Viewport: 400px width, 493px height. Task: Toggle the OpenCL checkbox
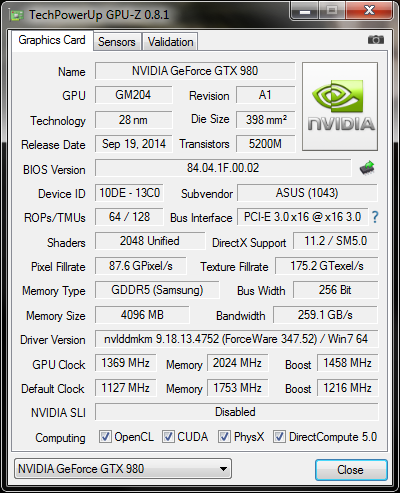pyautogui.click(x=105, y=437)
